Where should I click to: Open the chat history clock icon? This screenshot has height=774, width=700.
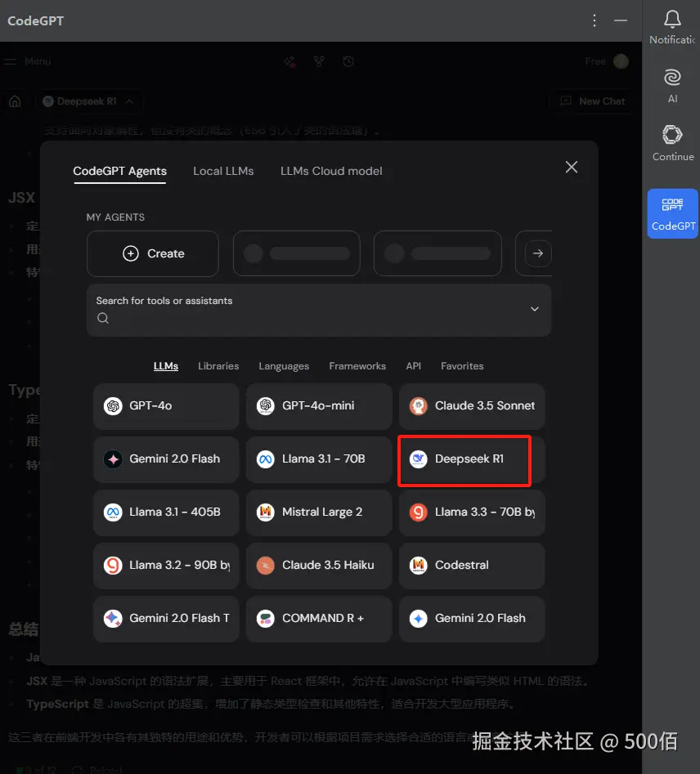tap(348, 61)
